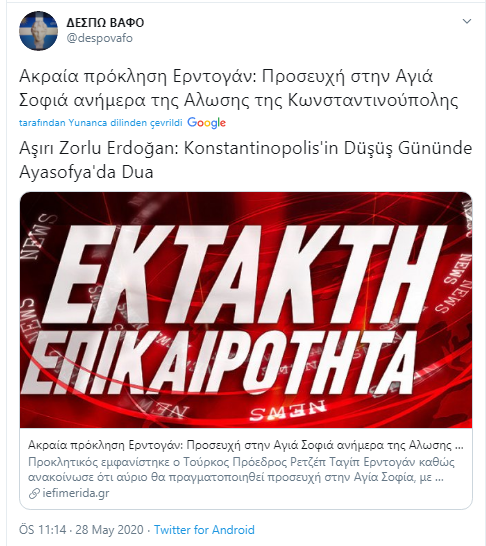This screenshot has width=486, height=546.
Task: Click 'Ayasofya'da Dua' in the translation
Action: (x=86, y=172)
